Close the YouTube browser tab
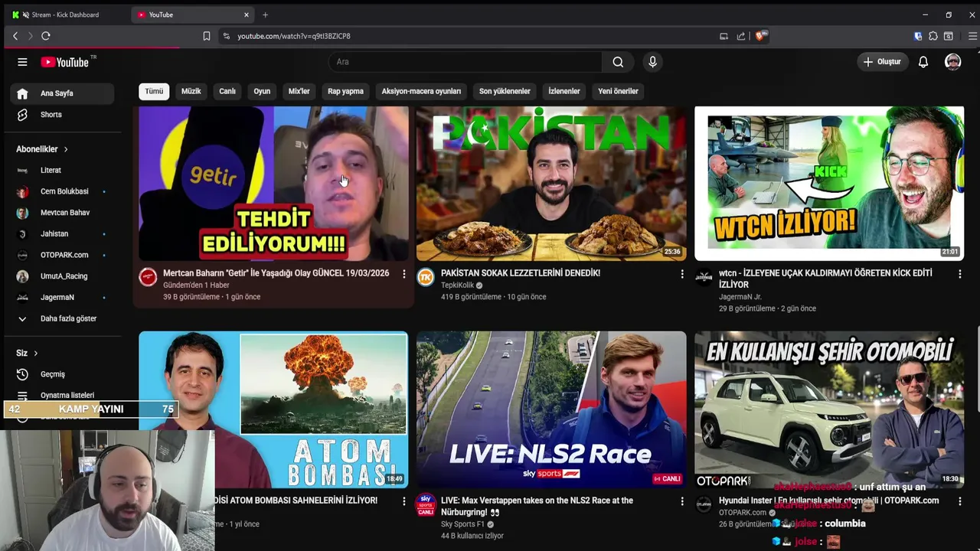Screen dimensions: 980x551 (247, 15)
